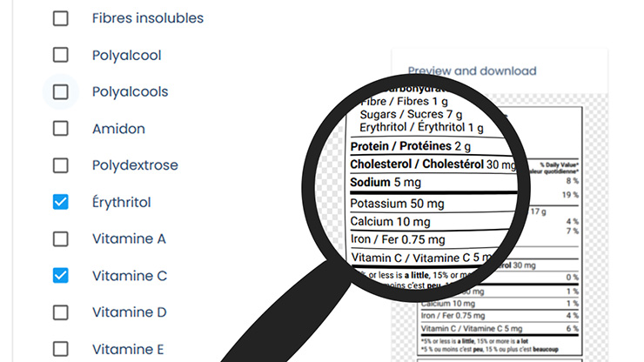Enable the Polyalcool checkbox
644x362 pixels.
click(x=60, y=55)
